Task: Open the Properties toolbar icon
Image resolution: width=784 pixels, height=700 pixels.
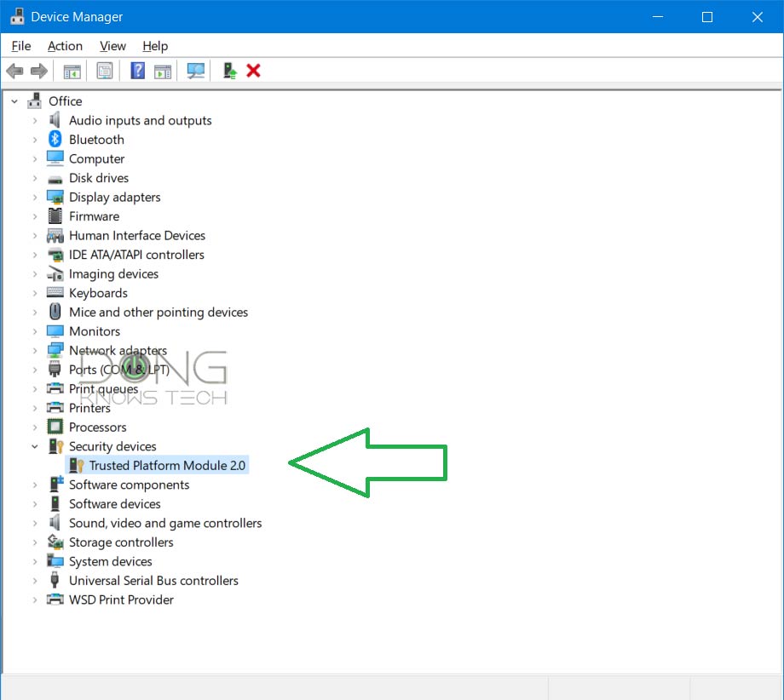Action: 105,71
